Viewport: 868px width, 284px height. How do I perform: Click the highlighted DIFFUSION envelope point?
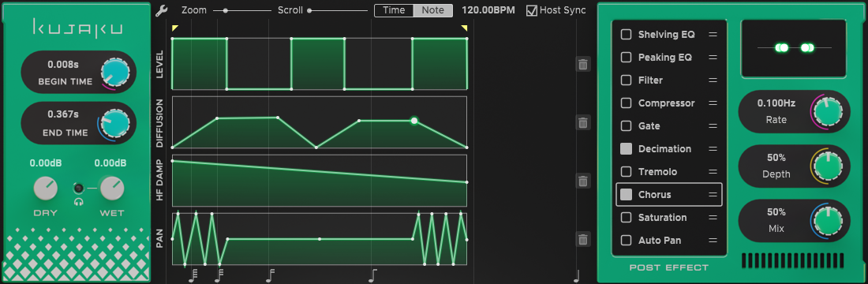coord(414,120)
